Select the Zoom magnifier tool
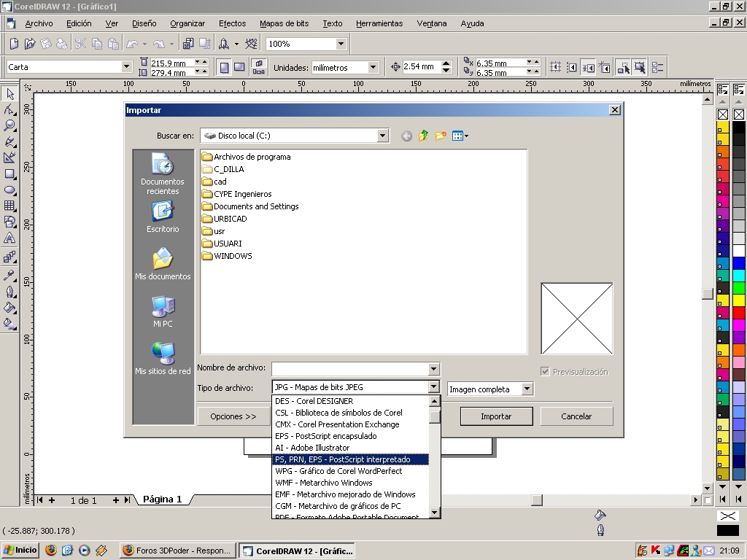Screen dimensions: 747x560 (x=9, y=125)
